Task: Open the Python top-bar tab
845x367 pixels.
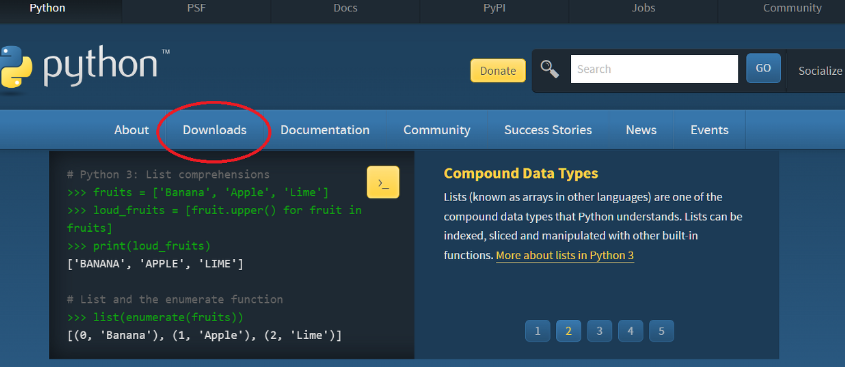Action: click(x=47, y=8)
